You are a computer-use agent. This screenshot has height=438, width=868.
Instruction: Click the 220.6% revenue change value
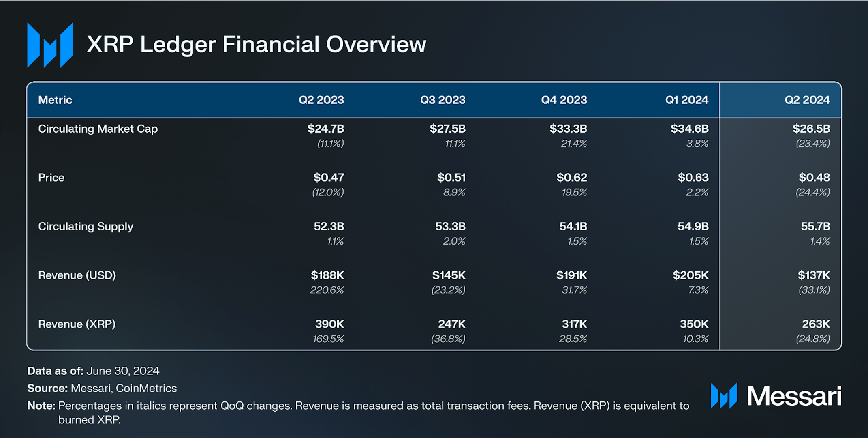(327, 290)
